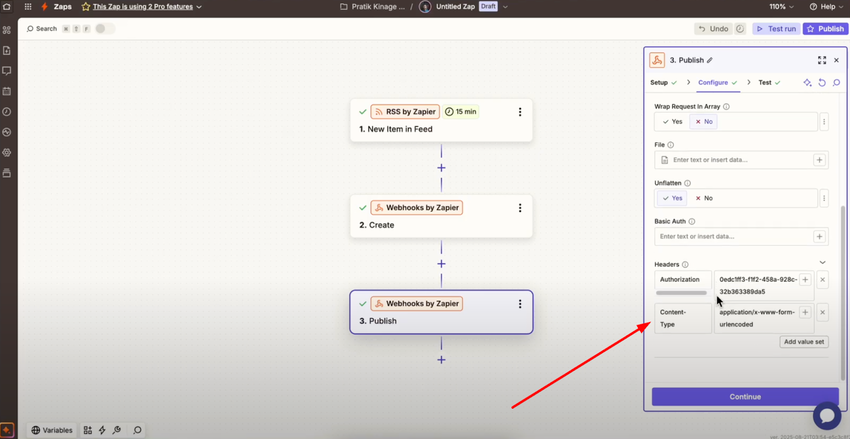Image resolution: width=850 pixels, height=439 pixels.
Task: Click the bottom toolbar lightning bolt icon
Action: tap(102, 430)
